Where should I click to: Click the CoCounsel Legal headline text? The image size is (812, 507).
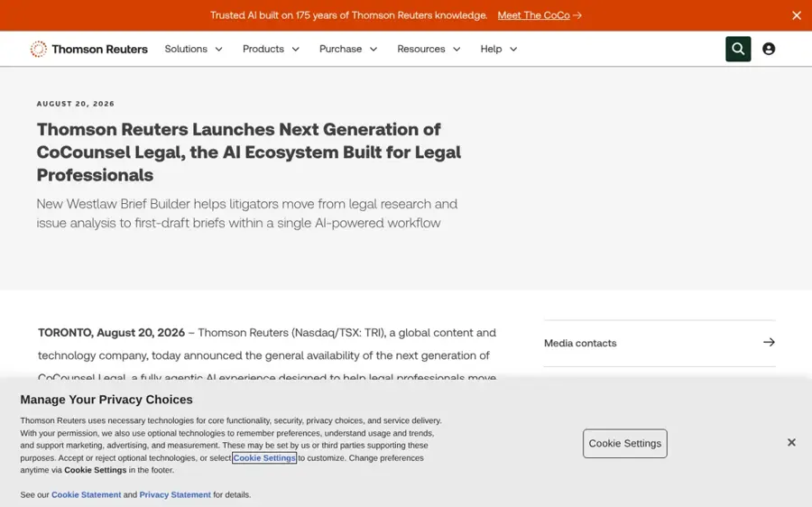click(249, 152)
